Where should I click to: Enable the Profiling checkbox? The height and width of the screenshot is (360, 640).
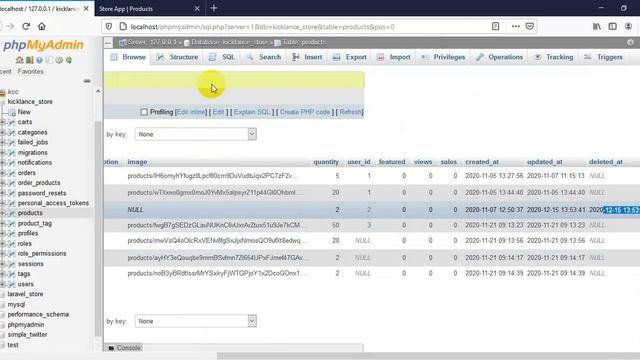click(144, 112)
